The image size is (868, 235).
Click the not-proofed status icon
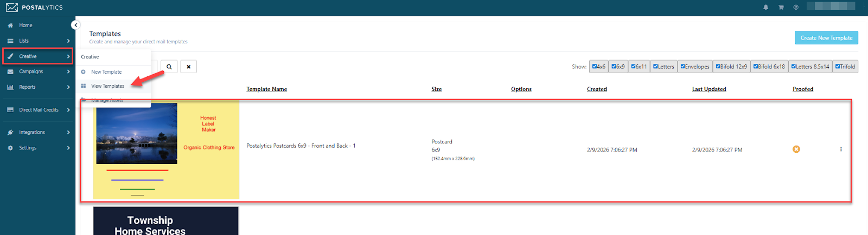point(796,149)
